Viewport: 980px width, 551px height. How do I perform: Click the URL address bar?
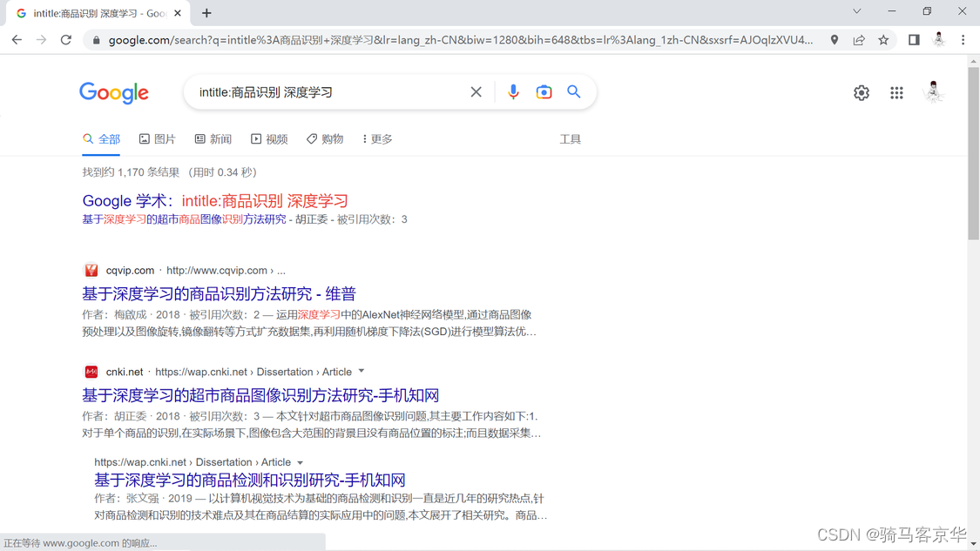pyautogui.click(x=461, y=40)
